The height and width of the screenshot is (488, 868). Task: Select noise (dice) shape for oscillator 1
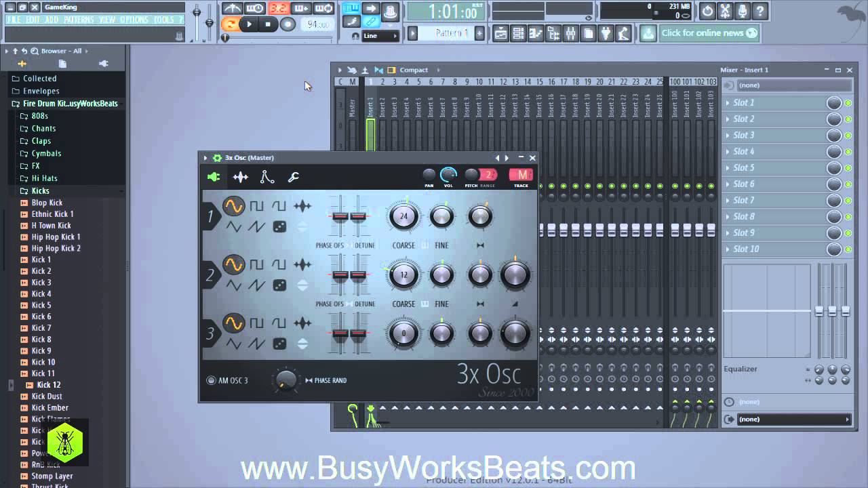pos(279,227)
